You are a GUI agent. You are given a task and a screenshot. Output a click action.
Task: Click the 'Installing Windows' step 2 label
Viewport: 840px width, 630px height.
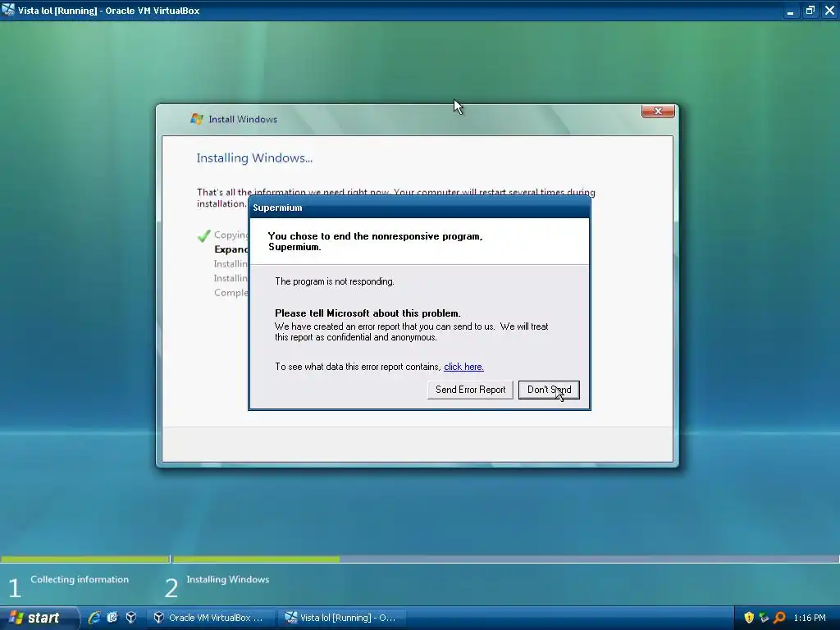228,579
